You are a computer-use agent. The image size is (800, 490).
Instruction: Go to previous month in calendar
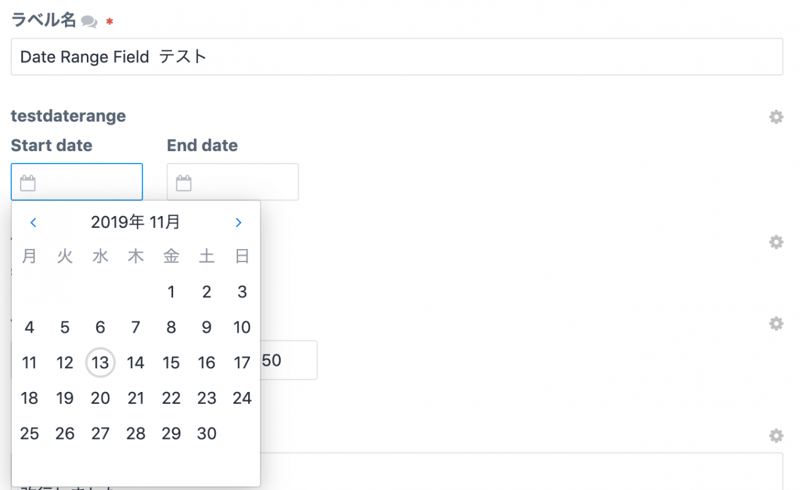pos(33,223)
